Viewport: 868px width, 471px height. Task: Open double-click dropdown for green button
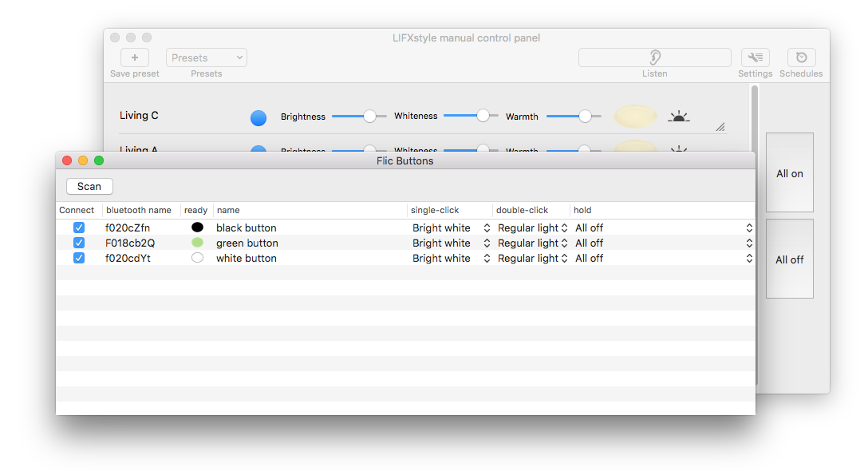[x=533, y=243]
